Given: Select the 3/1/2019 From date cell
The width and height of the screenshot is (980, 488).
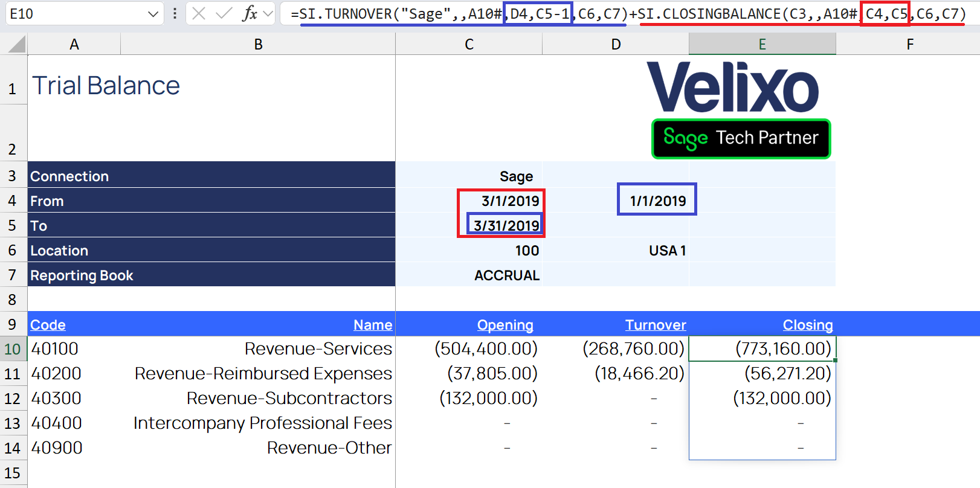Looking at the screenshot, I should (x=469, y=201).
